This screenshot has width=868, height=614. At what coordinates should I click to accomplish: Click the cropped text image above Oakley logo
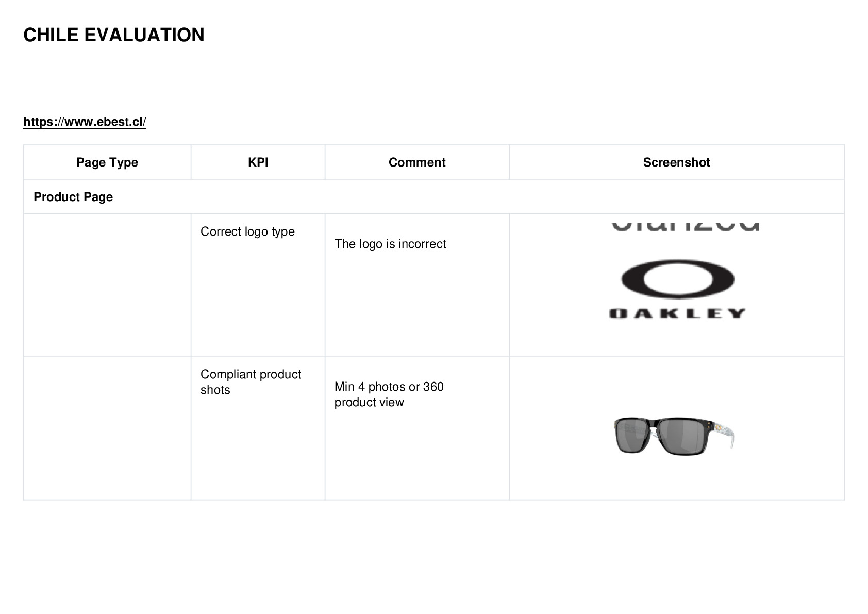(x=686, y=226)
